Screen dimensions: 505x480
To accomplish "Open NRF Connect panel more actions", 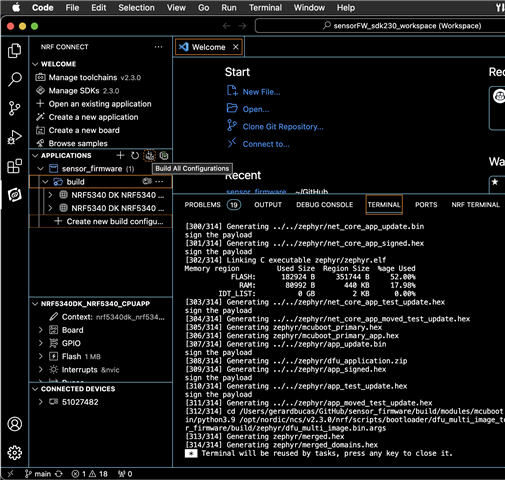I will coord(159,47).
